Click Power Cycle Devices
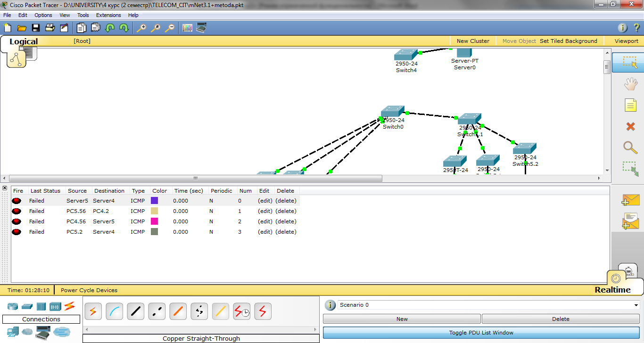The width and height of the screenshot is (644, 343). [x=89, y=290]
